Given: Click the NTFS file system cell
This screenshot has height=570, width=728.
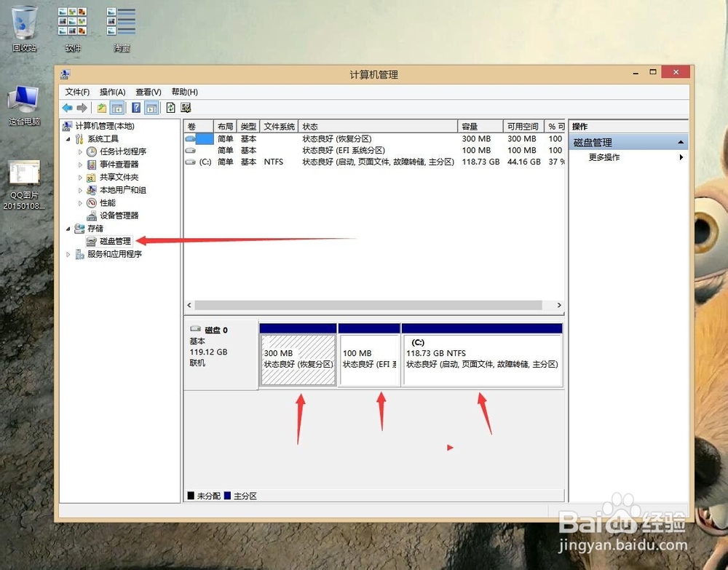Looking at the screenshot, I should pyautogui.click(x=274, y=162).
